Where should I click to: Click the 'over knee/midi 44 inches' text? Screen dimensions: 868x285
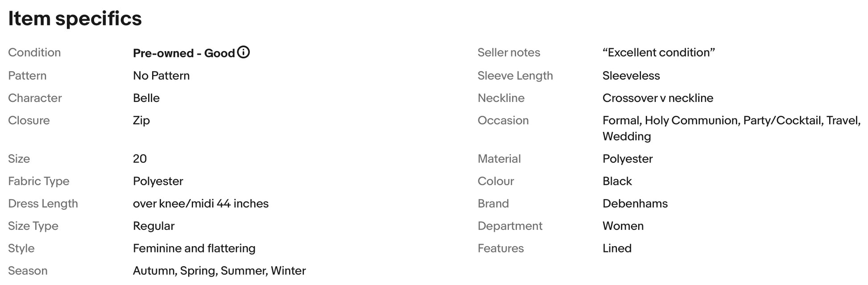click(x=201, y=204)
